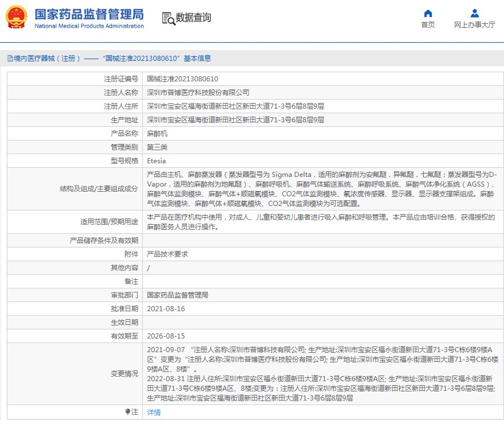The width and height of the screenshot is (504, 421).
Task: Click the 管理类别 label
Action: coord(125,147)
